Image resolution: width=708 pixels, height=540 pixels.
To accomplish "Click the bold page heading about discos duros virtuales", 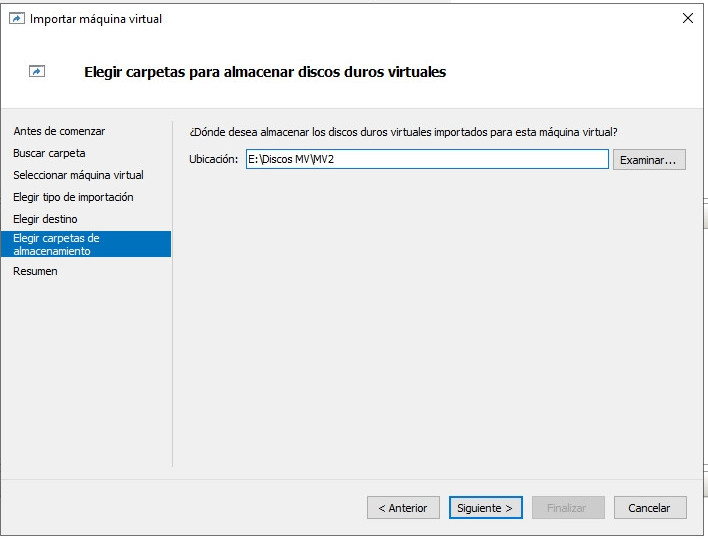I will 265,72.
